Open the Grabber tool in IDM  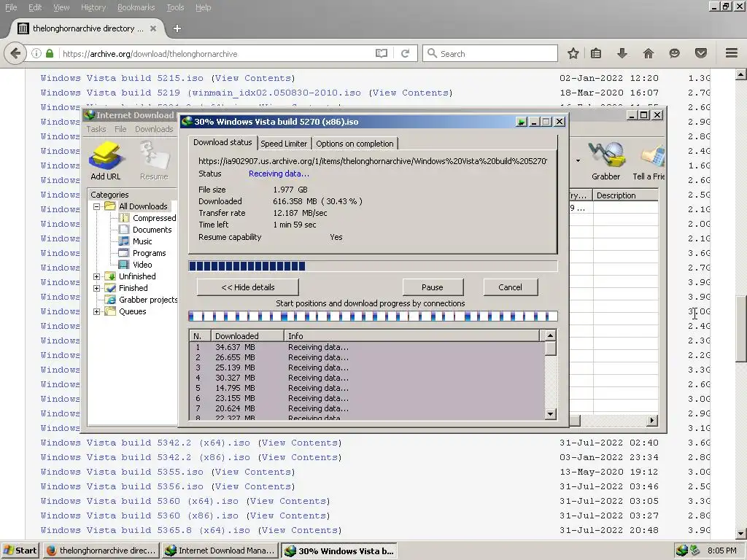point(605,161)
